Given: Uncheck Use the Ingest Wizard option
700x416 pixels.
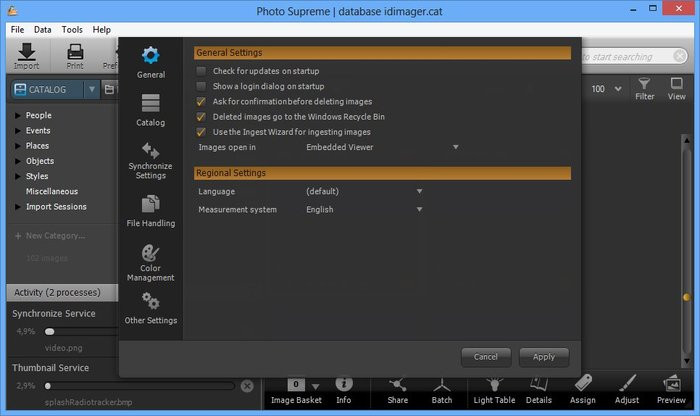Looking at the screenshot, I should [202, 131].
